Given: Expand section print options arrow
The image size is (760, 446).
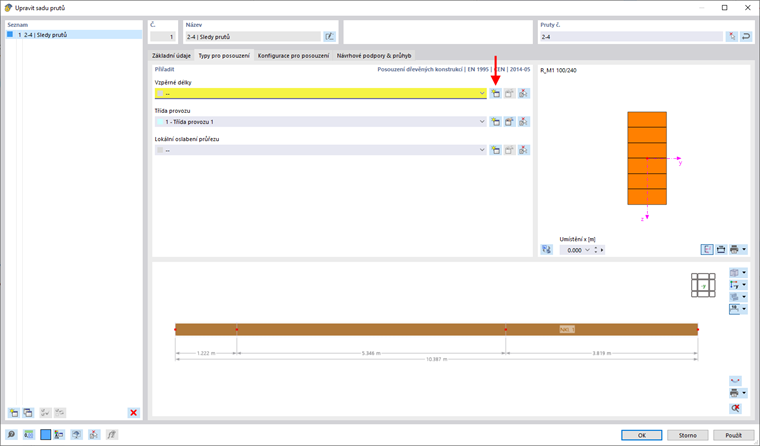Looking at the screenshot, I should click(x=744, y=249).
